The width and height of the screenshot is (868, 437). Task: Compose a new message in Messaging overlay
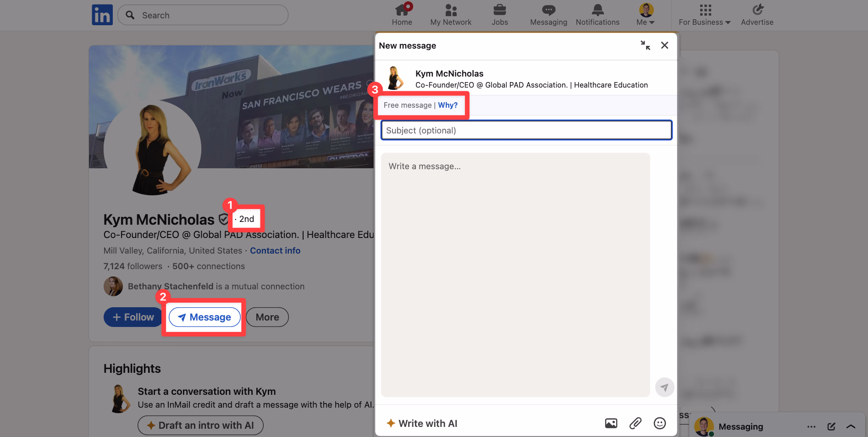pyautogui.click(x=831, y=426)
